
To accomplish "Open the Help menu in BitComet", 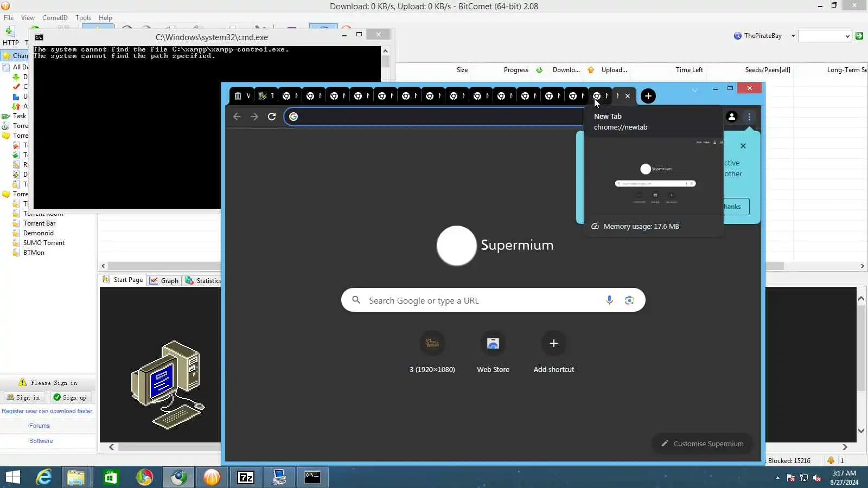I will 105,18.
